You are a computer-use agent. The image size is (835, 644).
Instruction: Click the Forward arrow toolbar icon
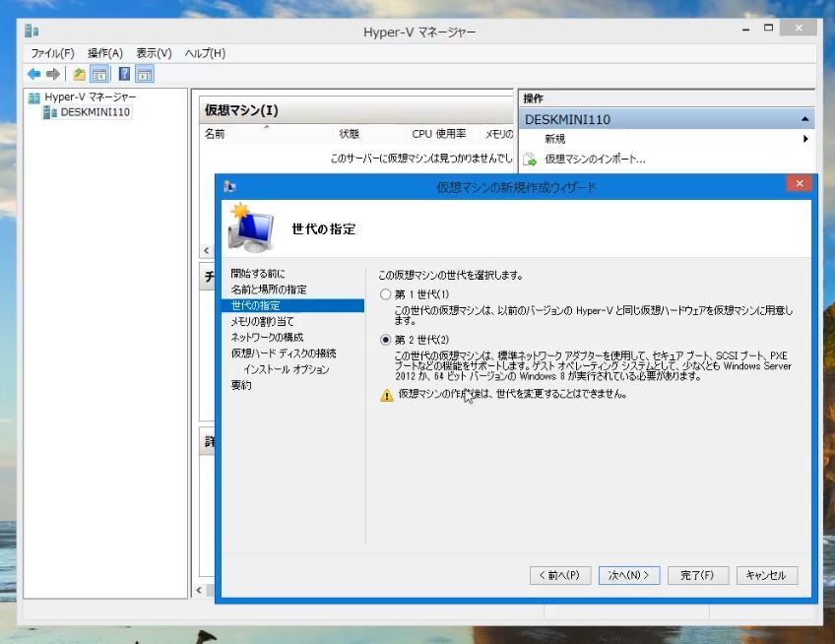click(52, 74)
